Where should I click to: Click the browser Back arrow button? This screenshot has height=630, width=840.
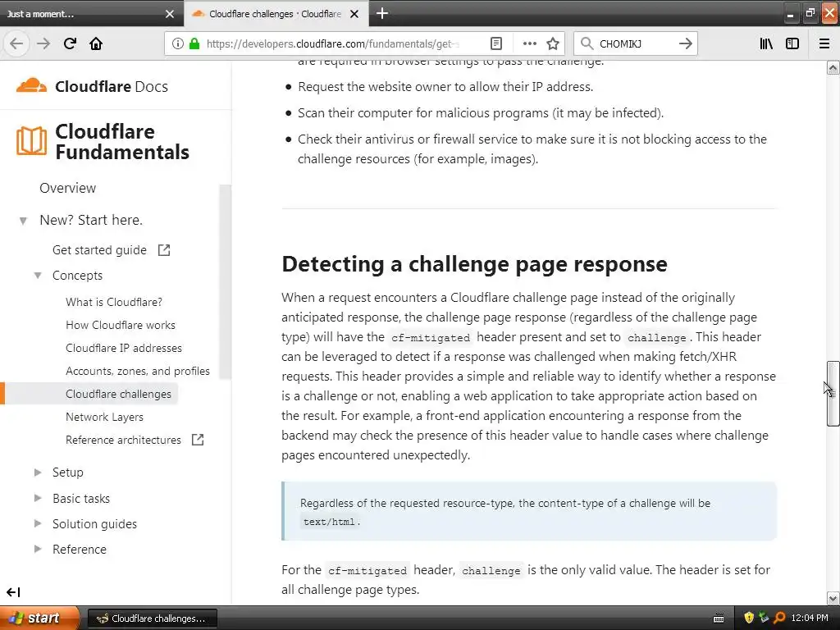[16, 43]
